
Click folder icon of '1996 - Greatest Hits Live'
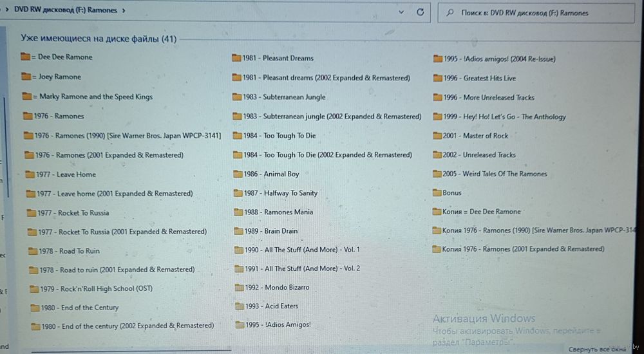(x=437, y=79)
